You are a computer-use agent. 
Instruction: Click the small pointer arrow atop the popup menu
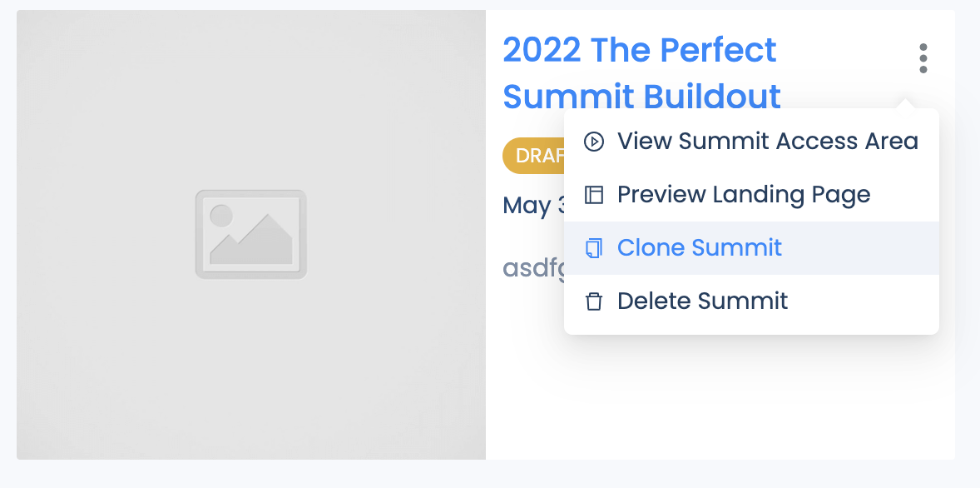pyautogui.click(x=904, y=103)
